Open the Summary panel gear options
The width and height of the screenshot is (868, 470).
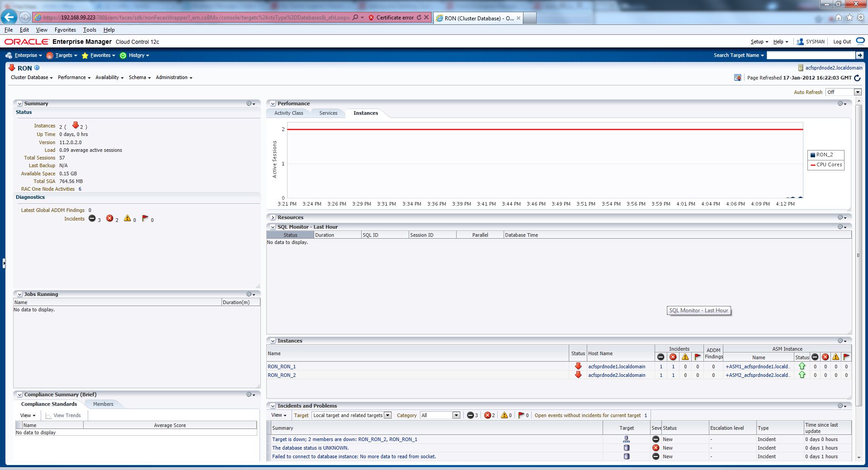pos(250,103)
